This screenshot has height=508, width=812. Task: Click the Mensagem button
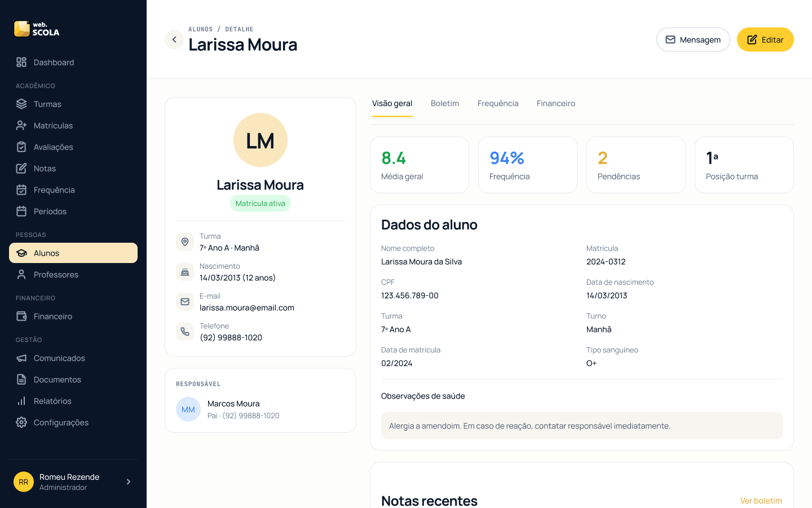[693, 40]
